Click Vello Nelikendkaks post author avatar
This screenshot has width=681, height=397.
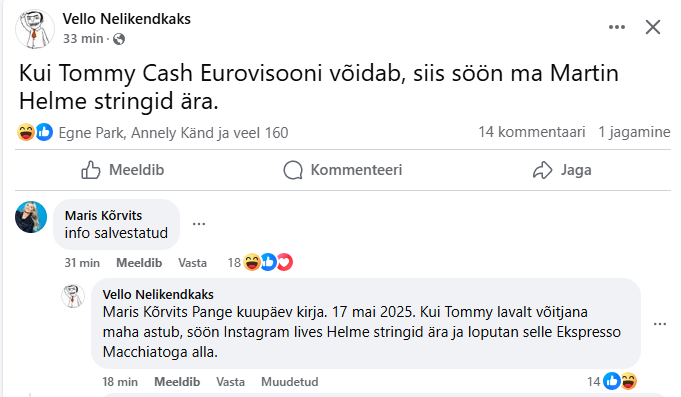point(35,30)
